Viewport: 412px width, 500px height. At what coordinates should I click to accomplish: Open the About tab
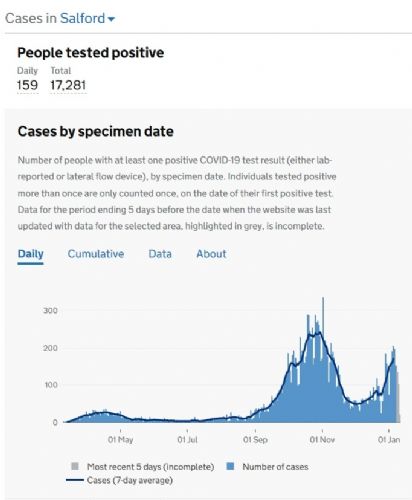coord(211,254)
